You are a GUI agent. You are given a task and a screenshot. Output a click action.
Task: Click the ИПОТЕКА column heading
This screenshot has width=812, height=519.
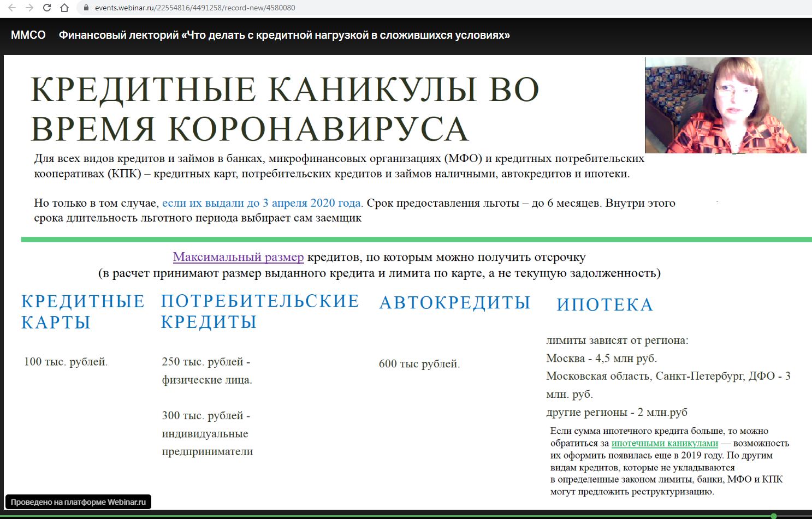(x=605, y=305)
